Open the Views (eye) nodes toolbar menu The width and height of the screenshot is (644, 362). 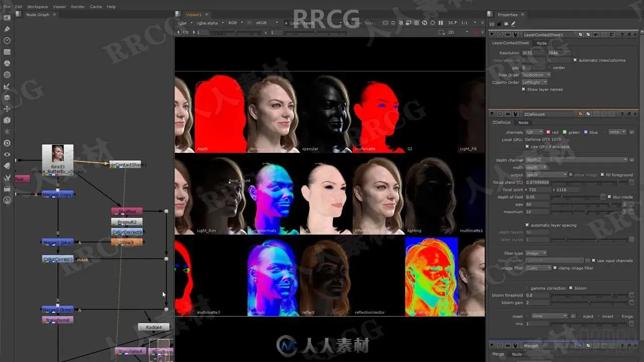point(7,155)
